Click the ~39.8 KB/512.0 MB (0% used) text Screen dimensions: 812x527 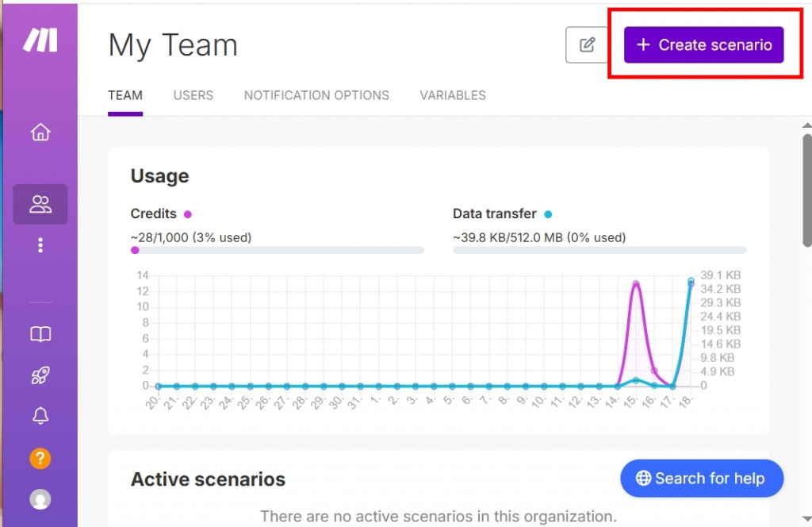539,237
